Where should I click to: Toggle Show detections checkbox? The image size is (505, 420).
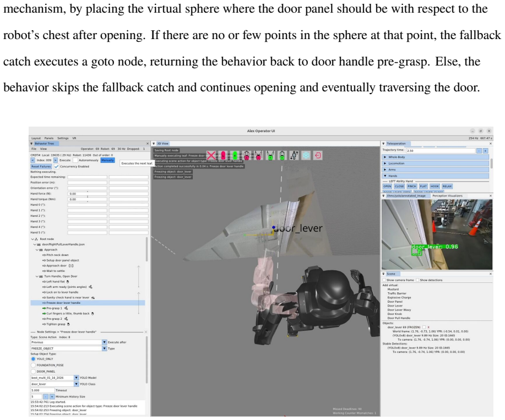click(x=418, y=280)
